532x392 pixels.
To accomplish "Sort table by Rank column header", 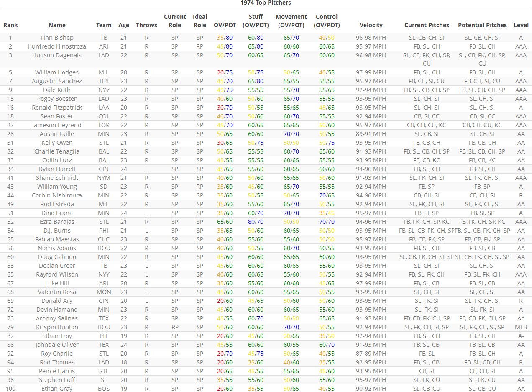I will [x=10, y=25].
